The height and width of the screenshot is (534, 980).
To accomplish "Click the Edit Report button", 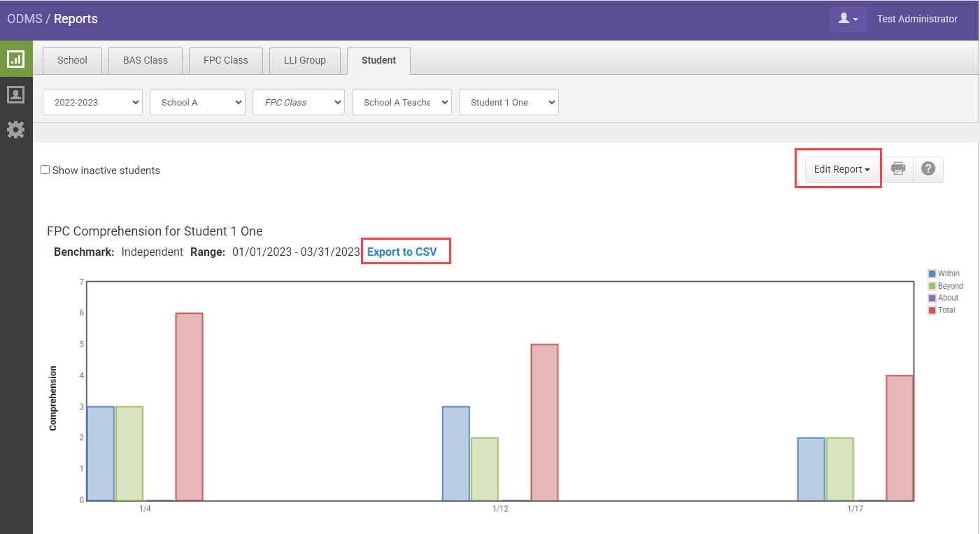I will (841, 169).
